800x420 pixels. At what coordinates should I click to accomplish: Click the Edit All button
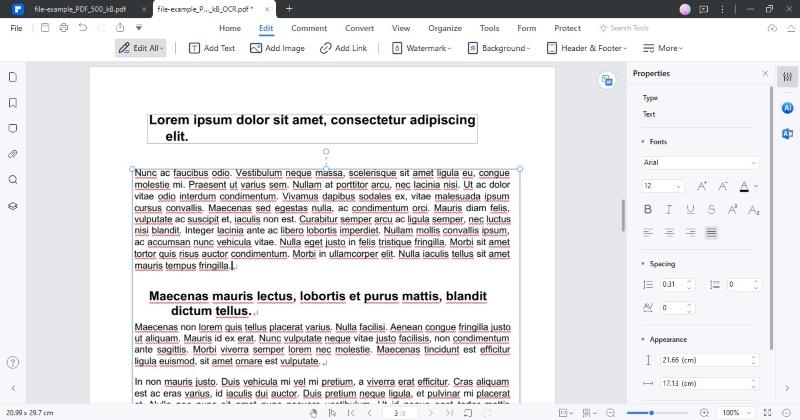pyautogui.click(x=141, y=48)
